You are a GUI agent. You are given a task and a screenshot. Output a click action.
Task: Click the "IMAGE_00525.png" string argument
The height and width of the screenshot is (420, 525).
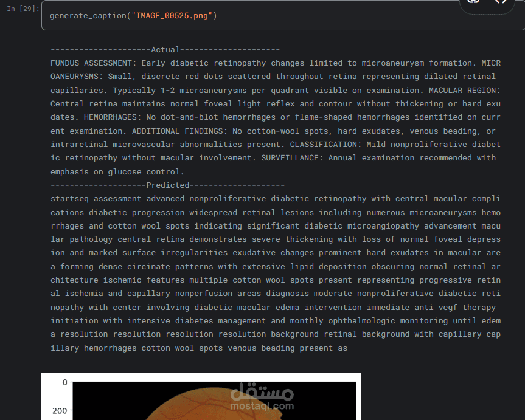172,16
